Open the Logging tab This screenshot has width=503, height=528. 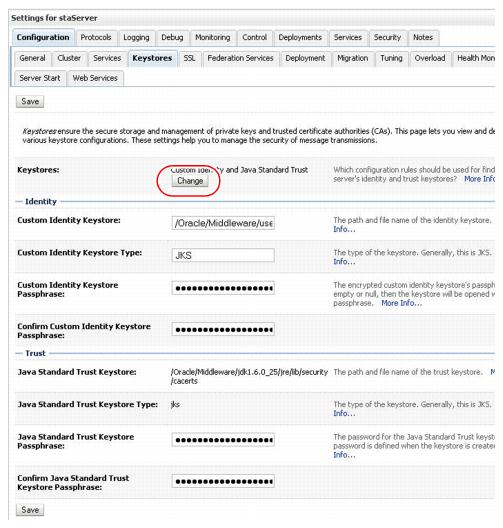click(136, 38)
